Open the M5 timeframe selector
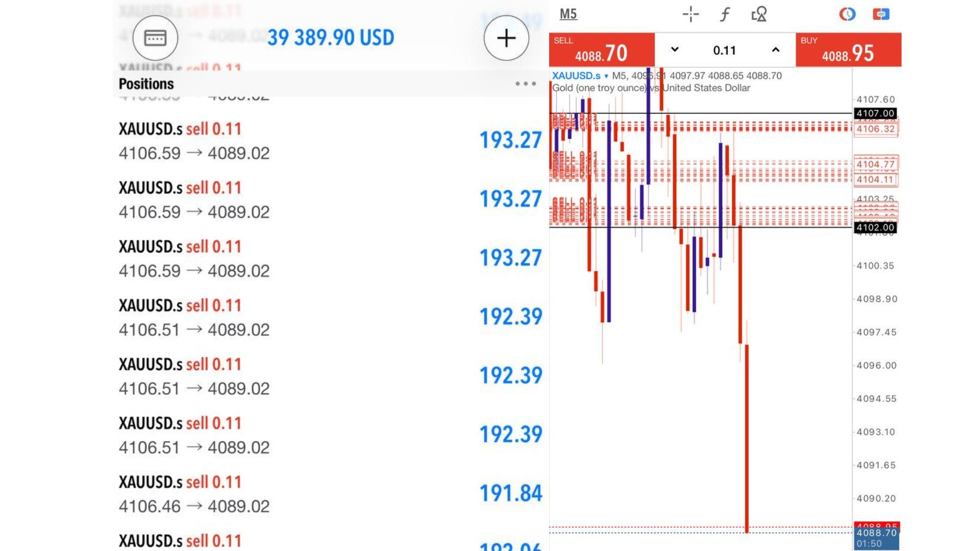This screenshot has height=551, width=980. (x=568, y=14)
